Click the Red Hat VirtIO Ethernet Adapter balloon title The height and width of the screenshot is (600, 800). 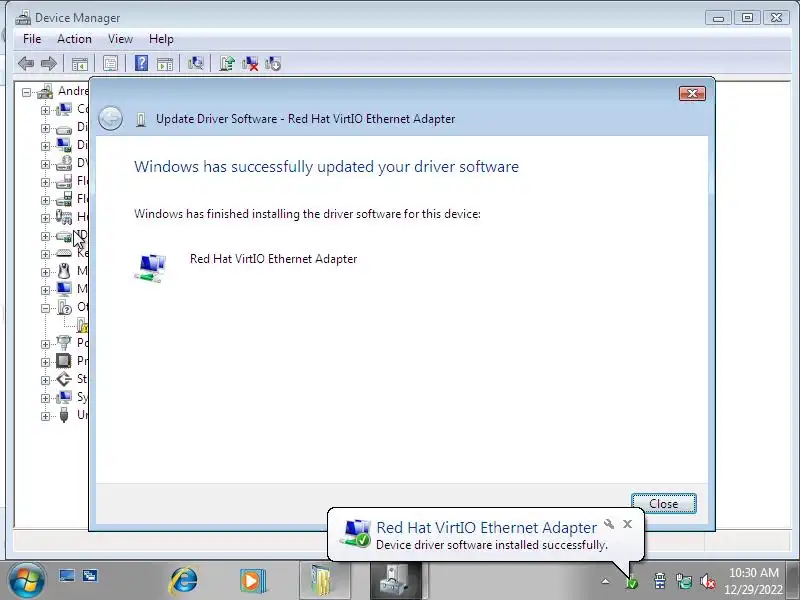click(486, 528)
